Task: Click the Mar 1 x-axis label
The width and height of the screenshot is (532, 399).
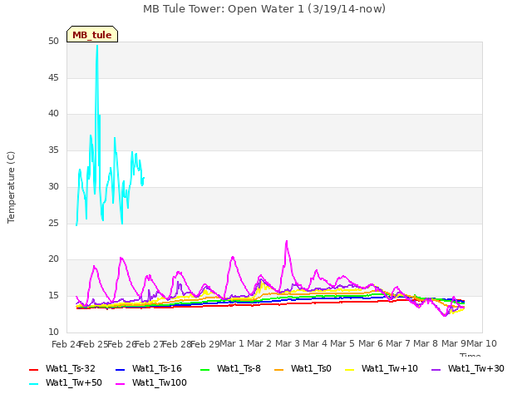Action: 232,343
